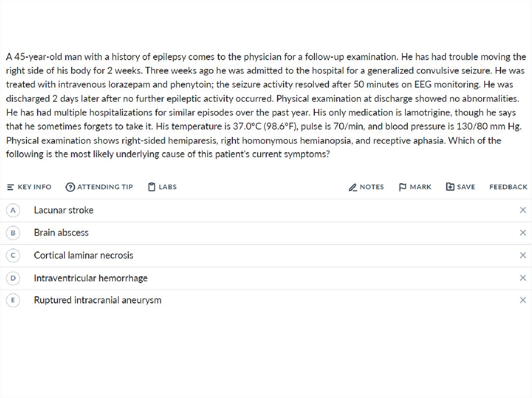Click the Attending Tip question mark icon
The image size is (532, 398).
(x=70, y=187)
